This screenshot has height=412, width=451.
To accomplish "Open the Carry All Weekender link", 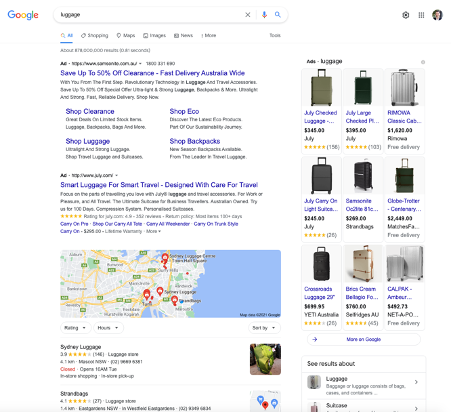I will coord(168,224).
